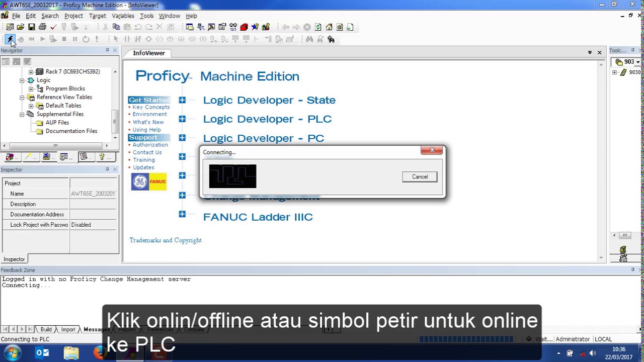644x362 pixels.
Task: Click the copy icon in toolbar
Action: click(x=116, y=27)
